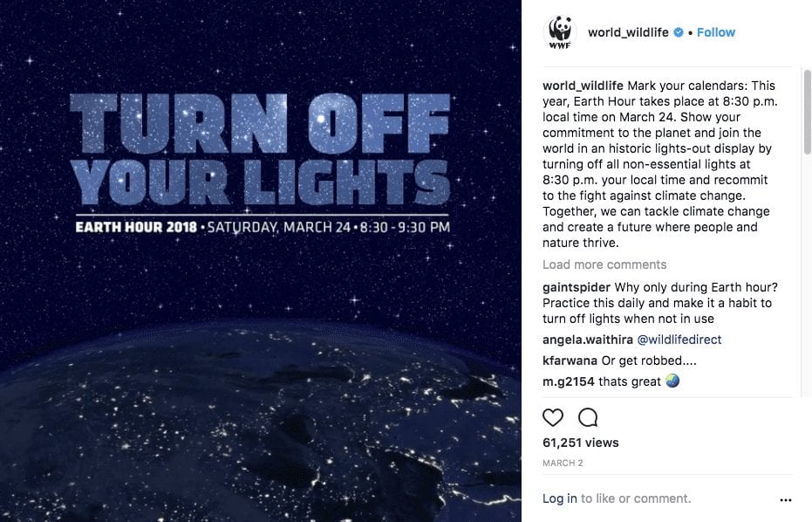The height and width of the screenshot is (522, 812).
Task: Click the comments panel scrollbar thumb
Action: click(x=807, y=112)
